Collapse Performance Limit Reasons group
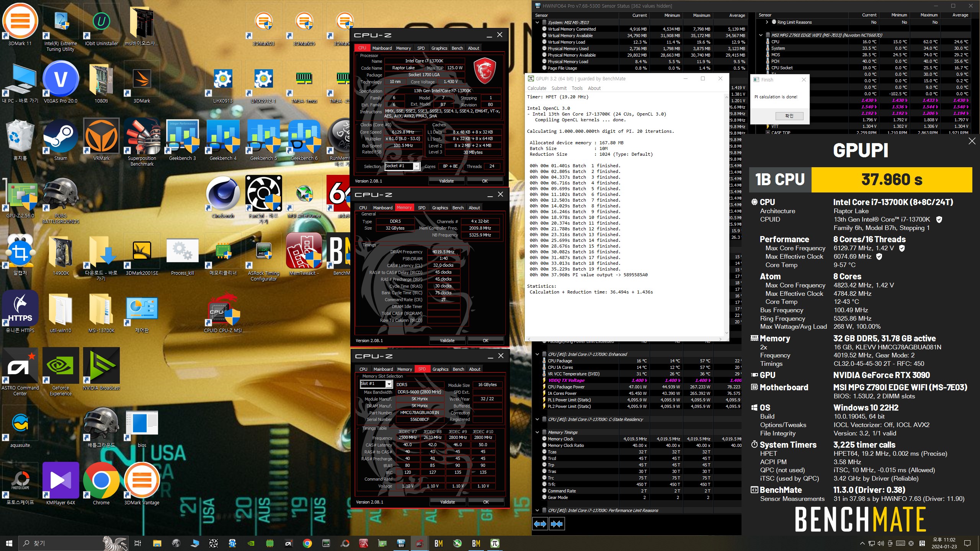Viewport: 980px width, 551px height. click(537, 510)
